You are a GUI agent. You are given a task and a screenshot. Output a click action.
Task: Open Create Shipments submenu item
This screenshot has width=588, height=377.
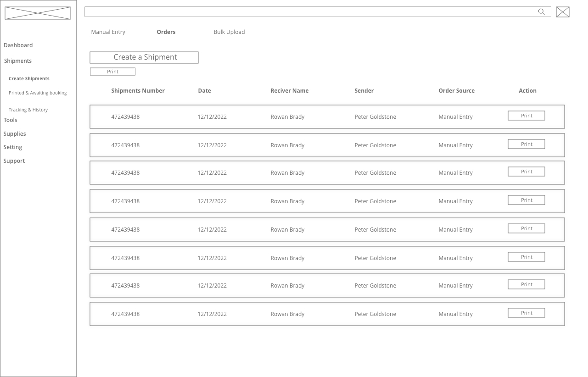click(x=29, y=79)
